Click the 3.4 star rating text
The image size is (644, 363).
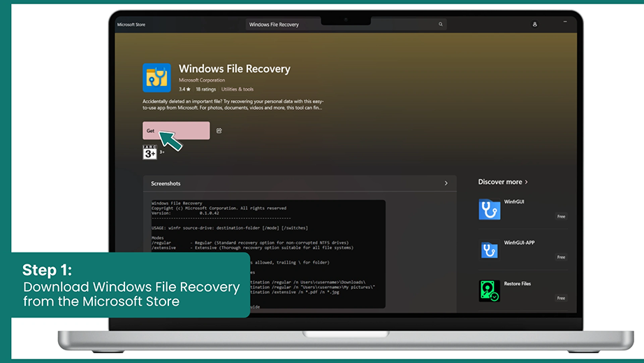click(184, 90)
